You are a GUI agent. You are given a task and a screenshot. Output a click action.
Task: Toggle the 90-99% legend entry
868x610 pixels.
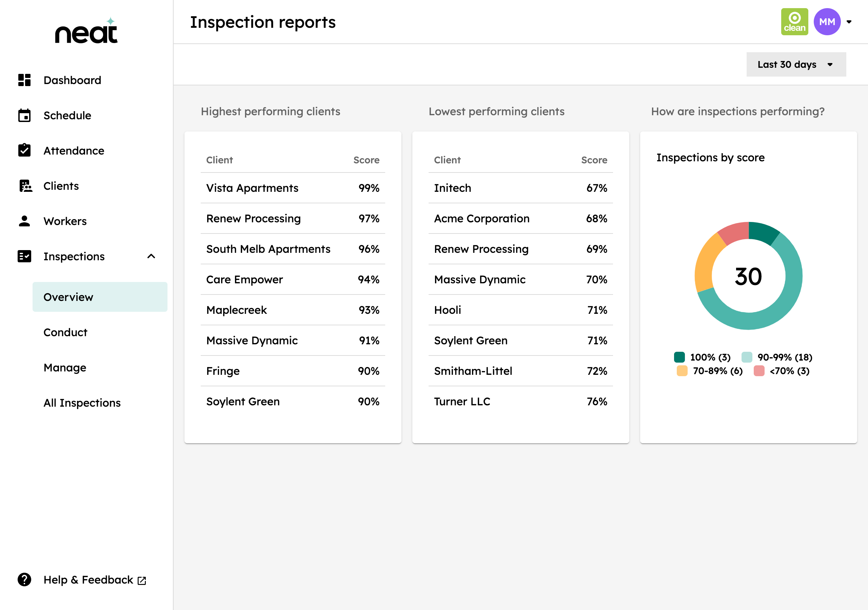(x=777, y=357)
